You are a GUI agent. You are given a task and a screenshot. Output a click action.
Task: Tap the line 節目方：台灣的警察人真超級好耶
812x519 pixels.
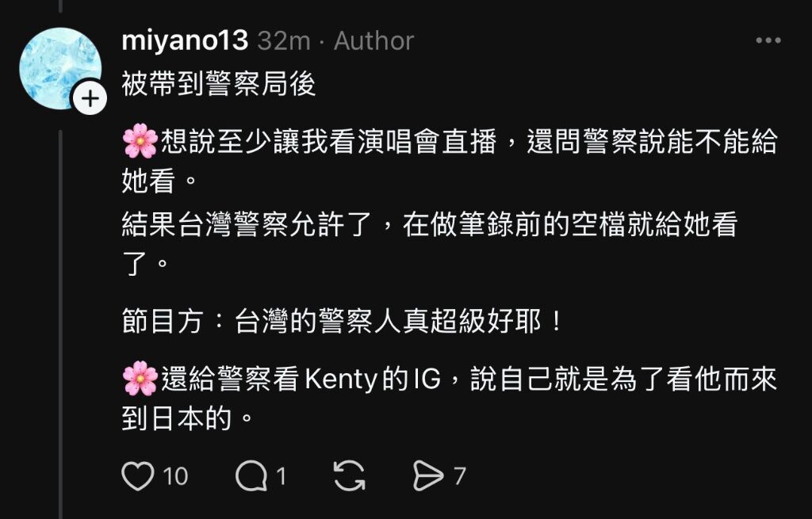tap(343, 321)
